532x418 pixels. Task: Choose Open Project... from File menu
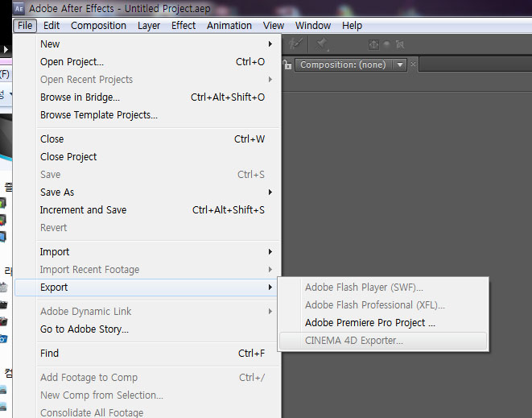[147, 62]
